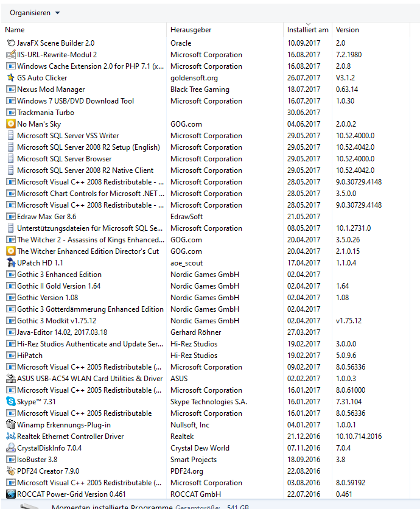
Task: Click the CrystalDiskInfo 7.0.4 icon
Action: click(11, 448)
